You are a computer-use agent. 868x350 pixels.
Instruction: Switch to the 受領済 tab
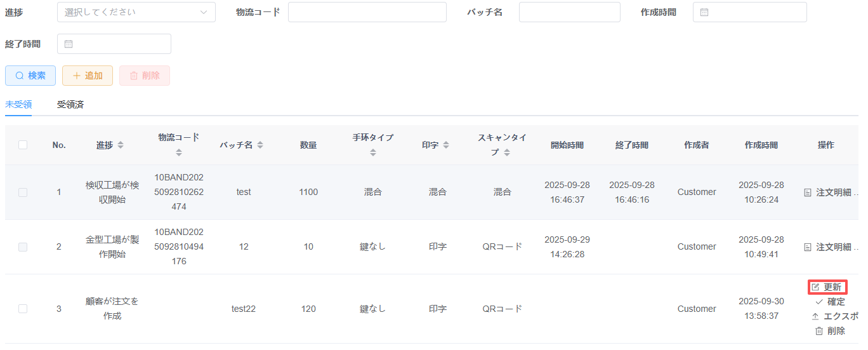click(x=70, y=105)
